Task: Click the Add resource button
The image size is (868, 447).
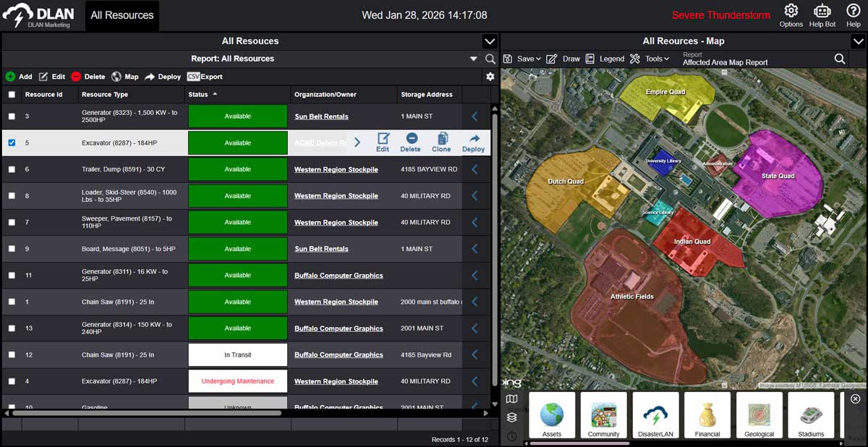Action: (19, 77)
